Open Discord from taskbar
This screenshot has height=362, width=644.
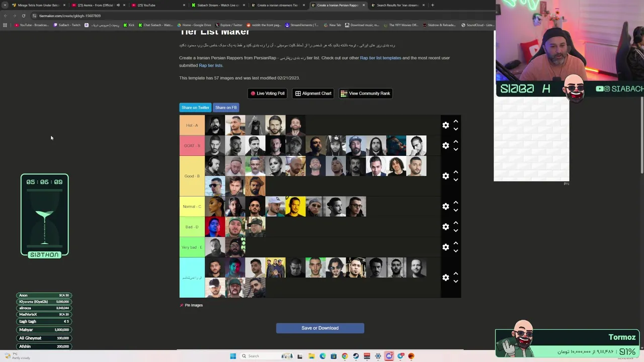(389, 356)
